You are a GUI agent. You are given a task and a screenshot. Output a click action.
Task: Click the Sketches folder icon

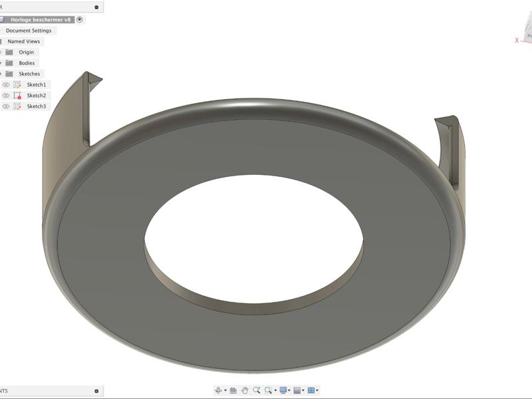pyautogui.click(x=9, y=74)
